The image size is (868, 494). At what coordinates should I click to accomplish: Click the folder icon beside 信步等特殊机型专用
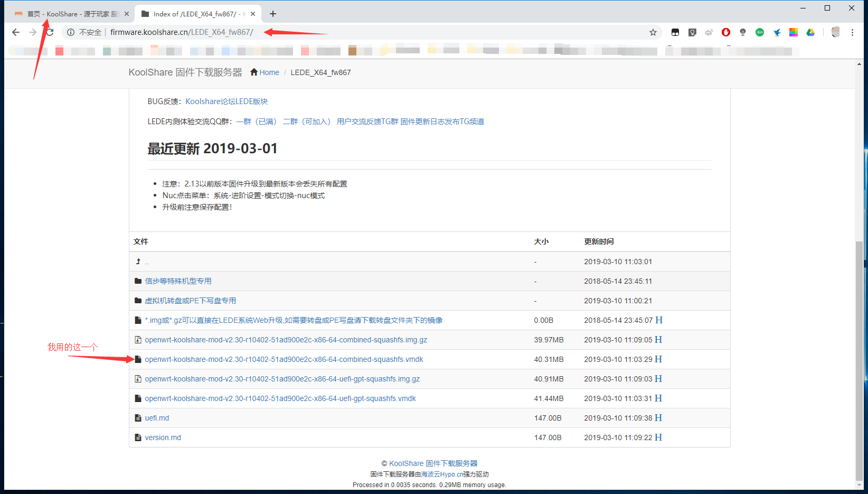click(x=138, y=281)
